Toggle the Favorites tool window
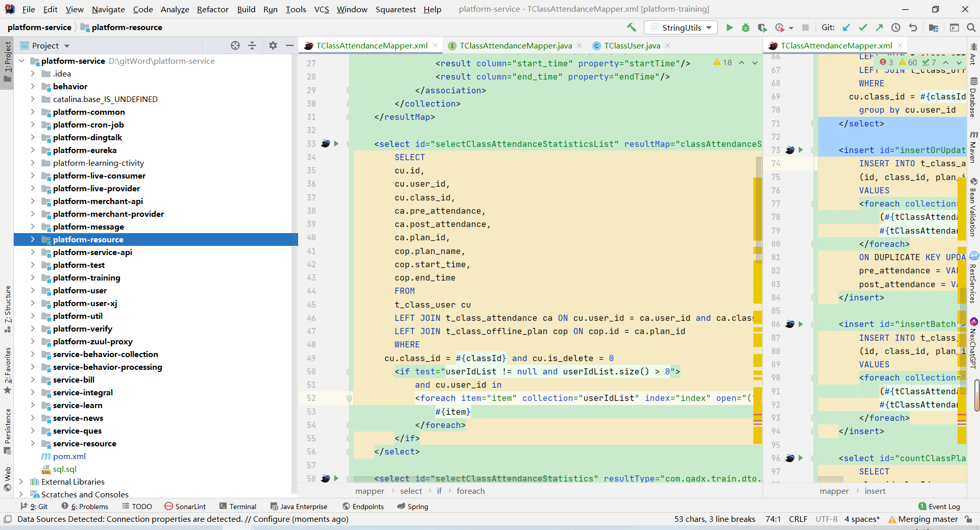 (7, 370)
